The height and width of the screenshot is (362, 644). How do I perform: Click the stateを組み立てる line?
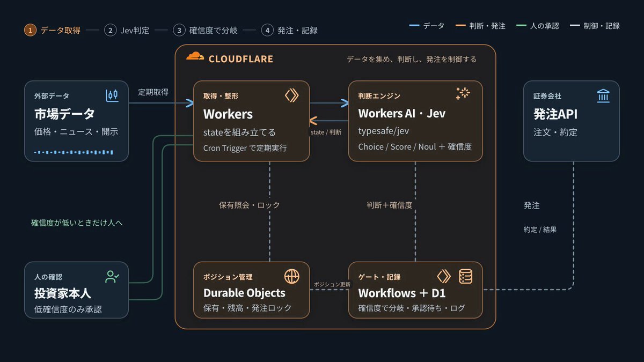(x=239, y=132)
